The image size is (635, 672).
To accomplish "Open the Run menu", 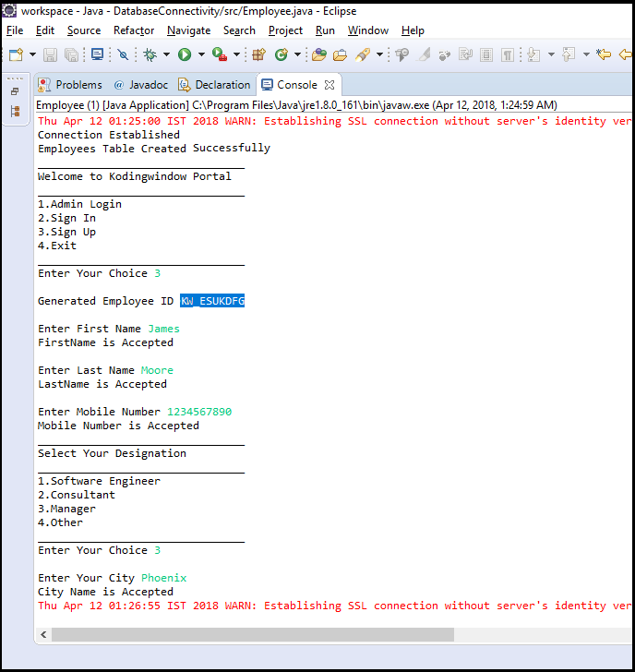I will click(325, 30).
